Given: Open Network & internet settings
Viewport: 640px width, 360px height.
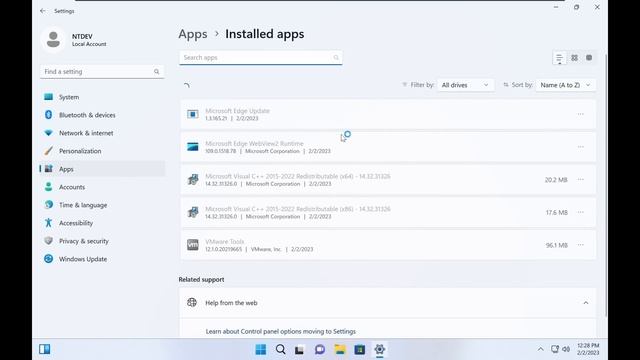Looking at the screenshot, I should (x=102, y=133).
